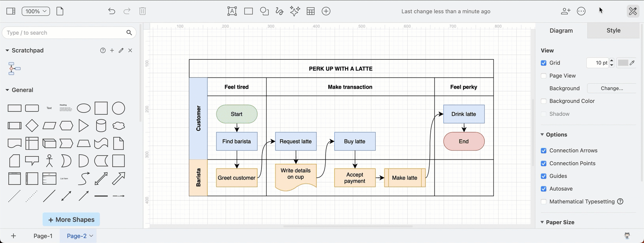Toggle the Grid checkbox

[544, 63]
